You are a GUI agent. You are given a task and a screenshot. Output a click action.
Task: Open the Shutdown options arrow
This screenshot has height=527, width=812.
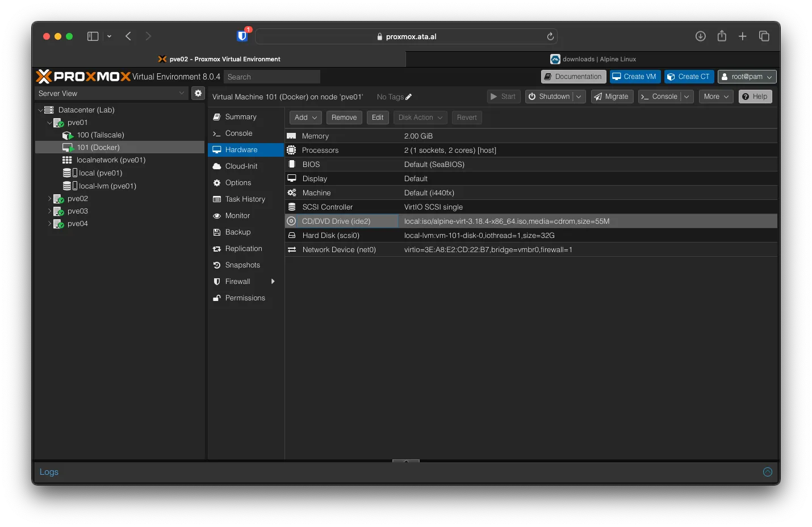(579, 97)
